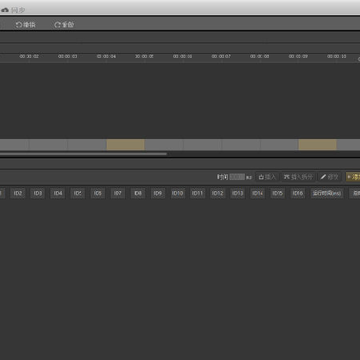Undo the last action with 撤销
The image size is (360, 360).
click(x=26, y=25)
